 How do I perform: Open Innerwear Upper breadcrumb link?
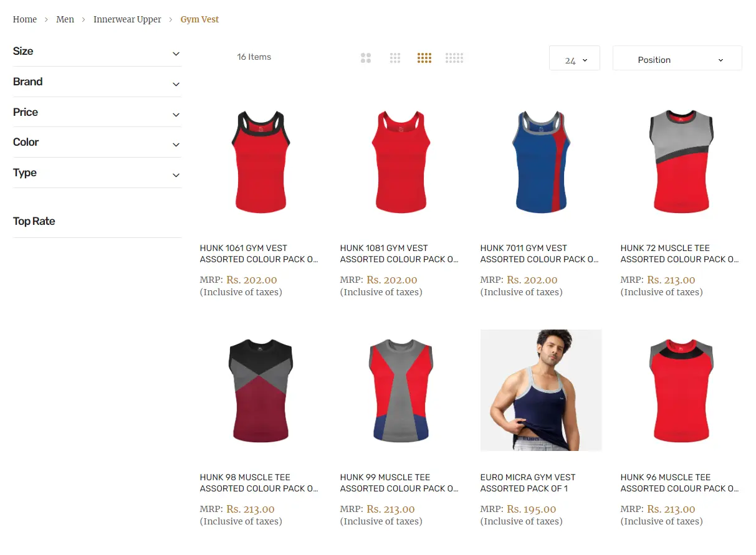point(127,19)
